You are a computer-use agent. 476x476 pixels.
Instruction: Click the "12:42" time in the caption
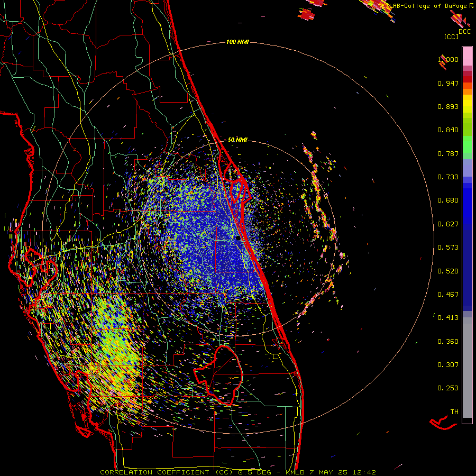[x=364, y=472]
